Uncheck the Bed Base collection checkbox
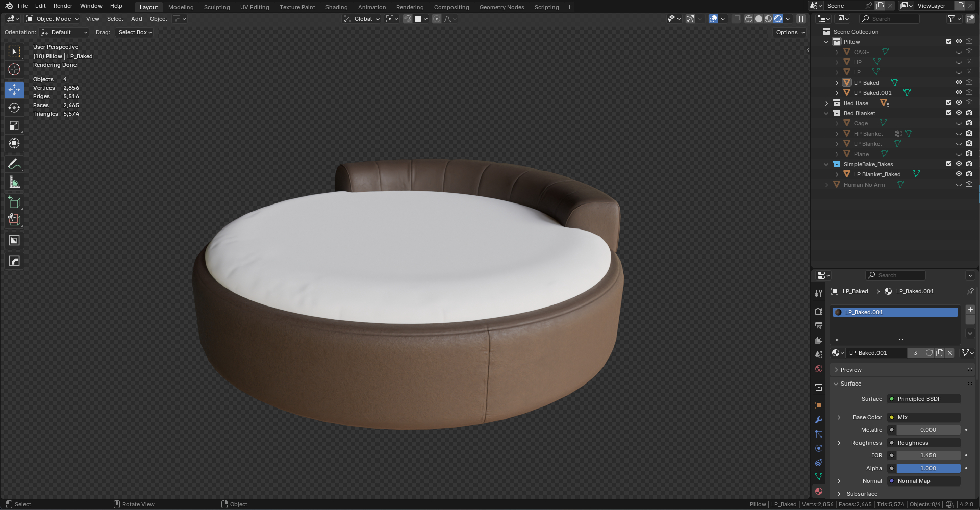This screenshot has width=980, height=510. (x=949, y=103)
